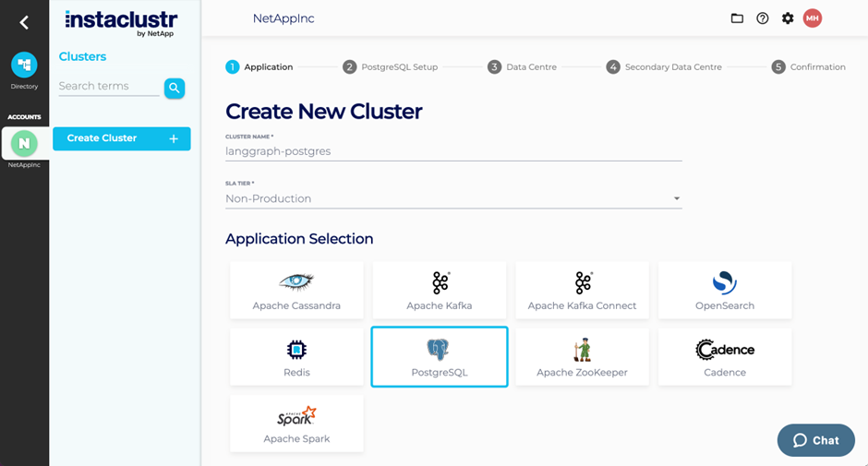Click the Application Selection heading

[x=299, y=238]
